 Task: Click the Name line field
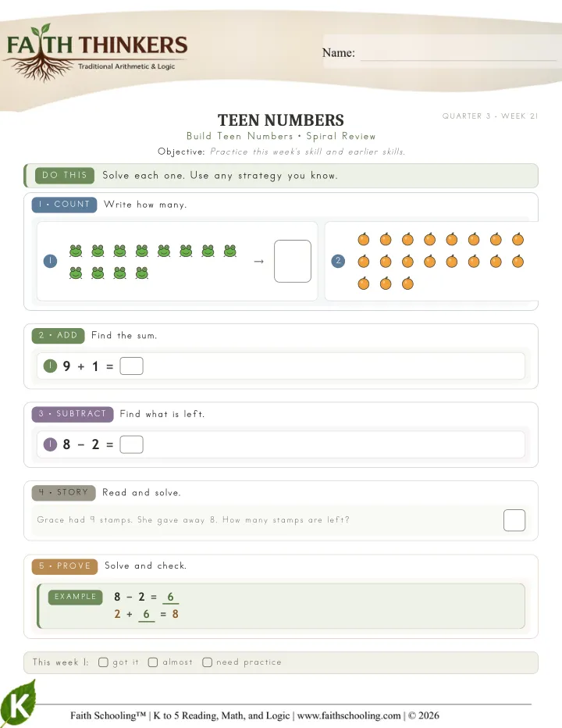click(x=458, y=53)
